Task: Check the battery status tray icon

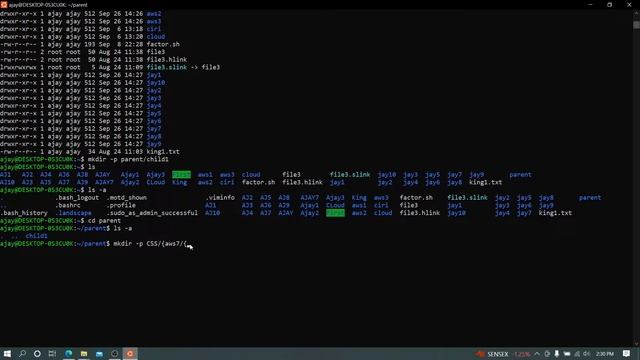Action: point(567,354)
